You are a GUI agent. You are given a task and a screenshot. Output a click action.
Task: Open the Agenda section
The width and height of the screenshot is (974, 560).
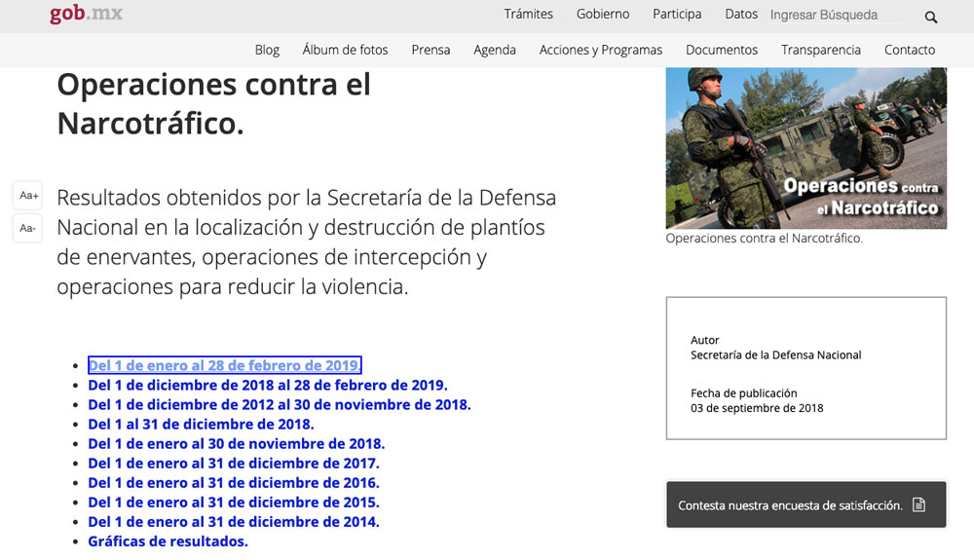[495, 50]
